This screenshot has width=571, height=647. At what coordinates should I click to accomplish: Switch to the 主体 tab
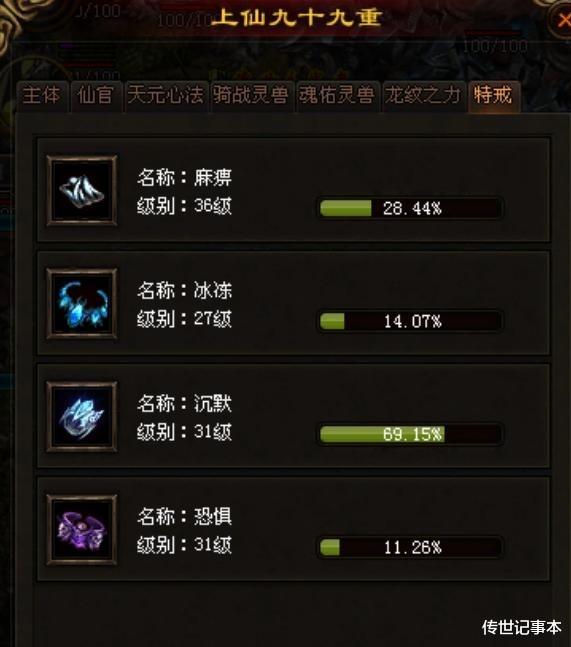(x=41, y=96)
